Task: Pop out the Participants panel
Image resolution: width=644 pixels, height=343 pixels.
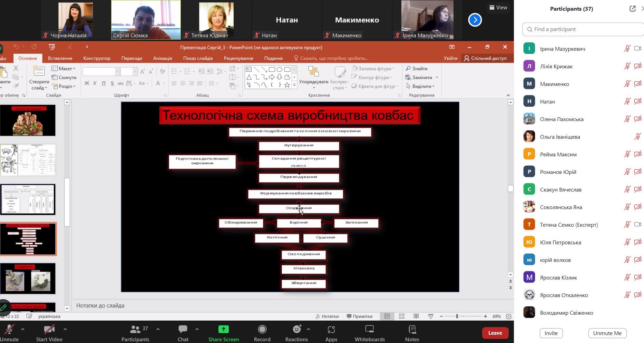Action: (x=632, y=9)
